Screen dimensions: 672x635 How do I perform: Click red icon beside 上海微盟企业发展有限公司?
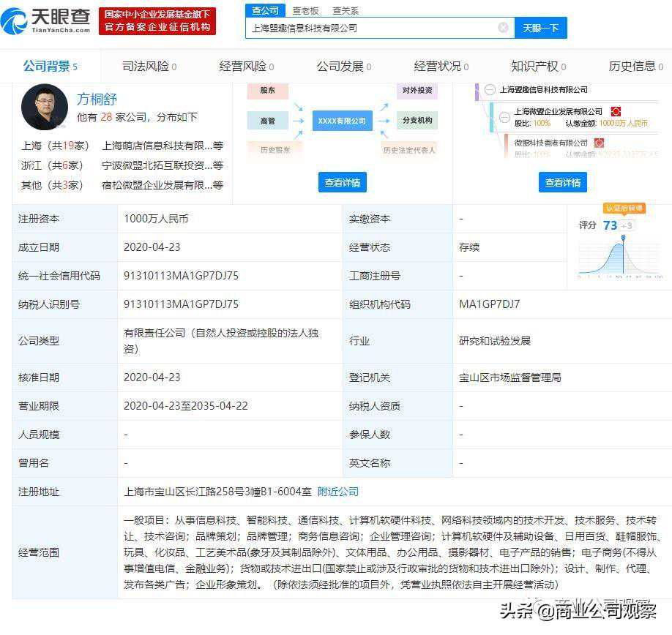pos(616,111)
